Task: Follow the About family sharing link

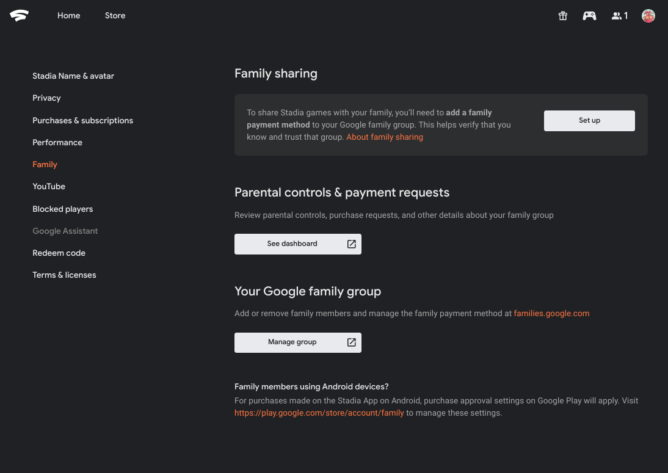Action: pos(385,137)
